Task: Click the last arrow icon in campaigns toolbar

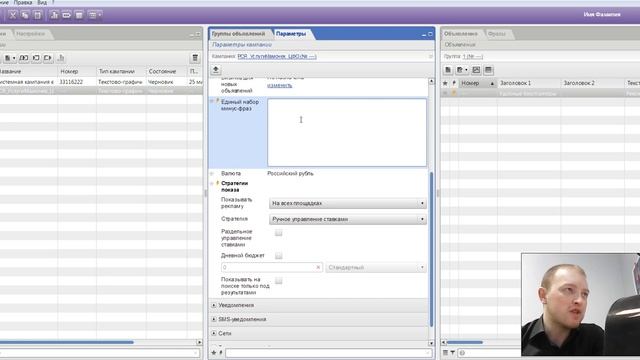Action: tap(48, 58)
